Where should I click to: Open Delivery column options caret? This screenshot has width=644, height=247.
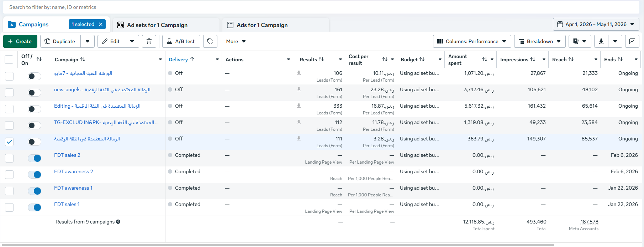[217, 60]
